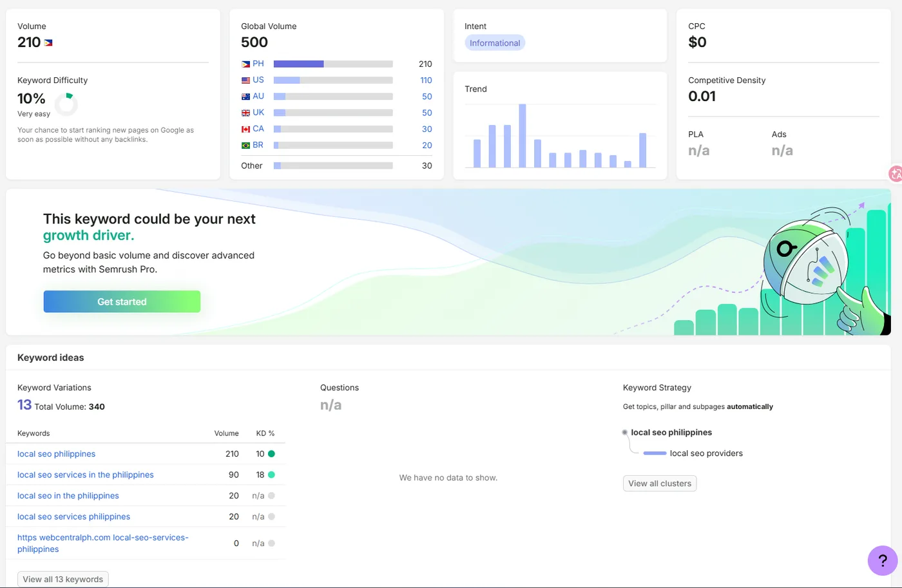Screen dimensions: 902x588
Task: Click the AU country link
Action: click(x=258, y=96)
